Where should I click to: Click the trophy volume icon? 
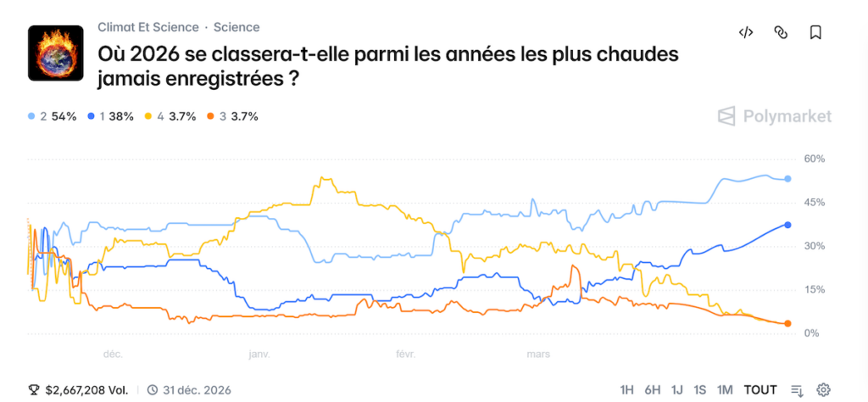34,390
